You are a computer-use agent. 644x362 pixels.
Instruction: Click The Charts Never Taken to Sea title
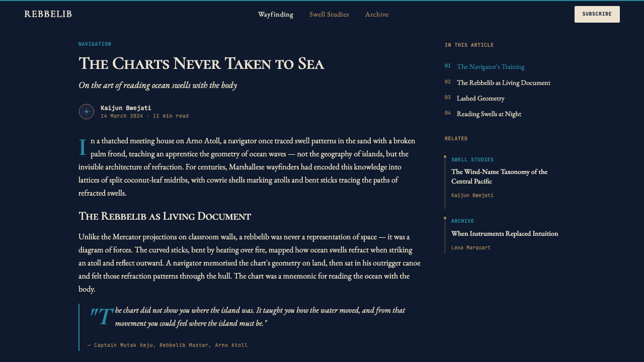coord(201,64)
